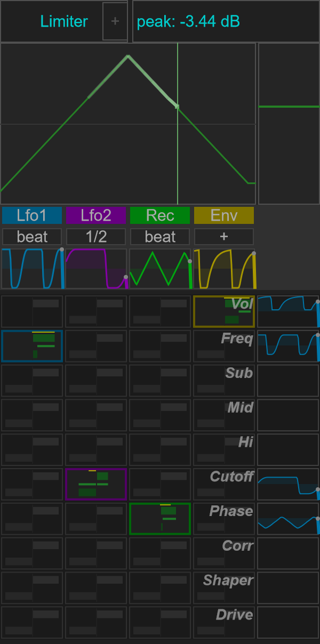The image size is (320, 644).
Task: Open the Env plus mode dropdown
Action: tap(224, 237)
